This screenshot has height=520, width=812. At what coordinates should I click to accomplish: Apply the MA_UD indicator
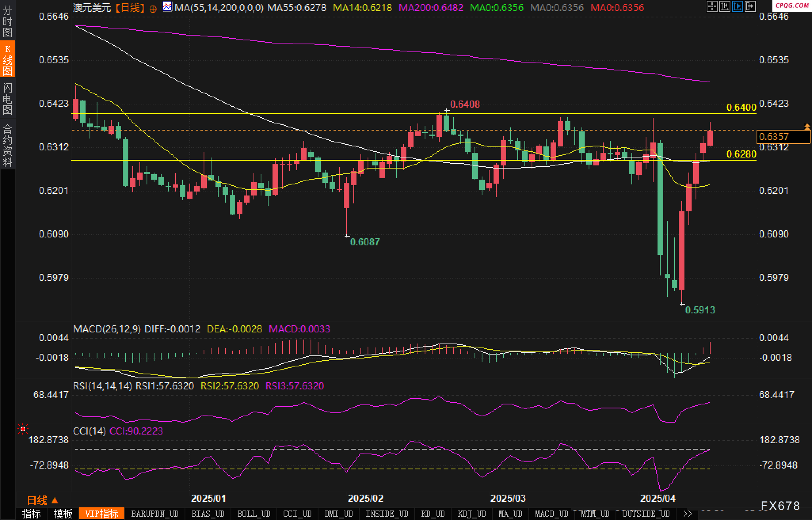pyautogui.click(x=510, y=514)
